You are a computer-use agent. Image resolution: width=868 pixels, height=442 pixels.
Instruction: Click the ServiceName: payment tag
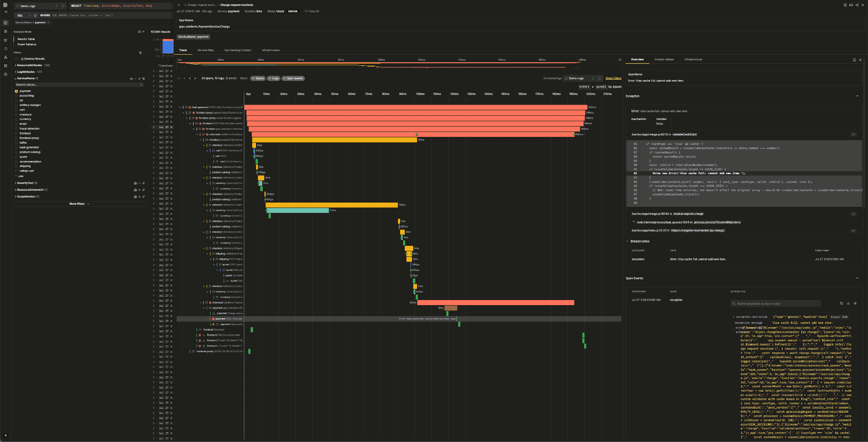coord(194,37)
